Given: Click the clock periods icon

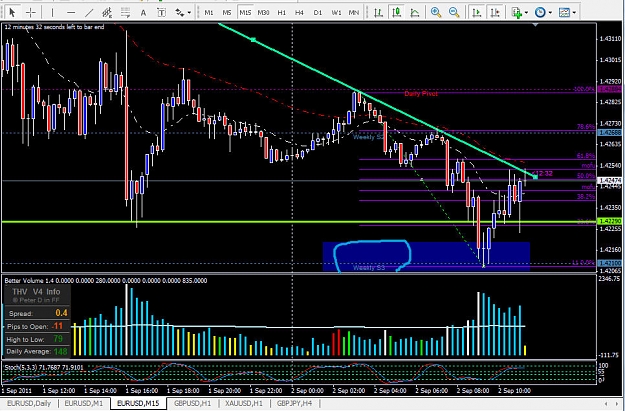Looking at the screenshot, I should [x=540, y=12].
